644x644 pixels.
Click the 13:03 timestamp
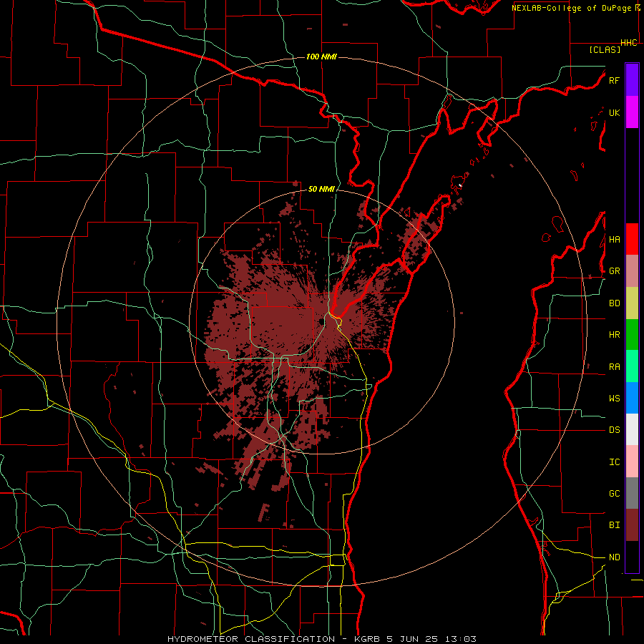click(459, 639)
